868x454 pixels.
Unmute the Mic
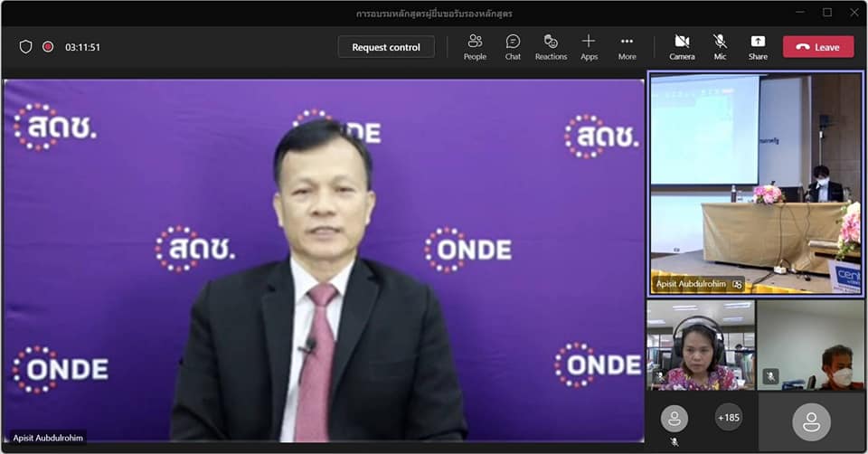tap(720, 47)
